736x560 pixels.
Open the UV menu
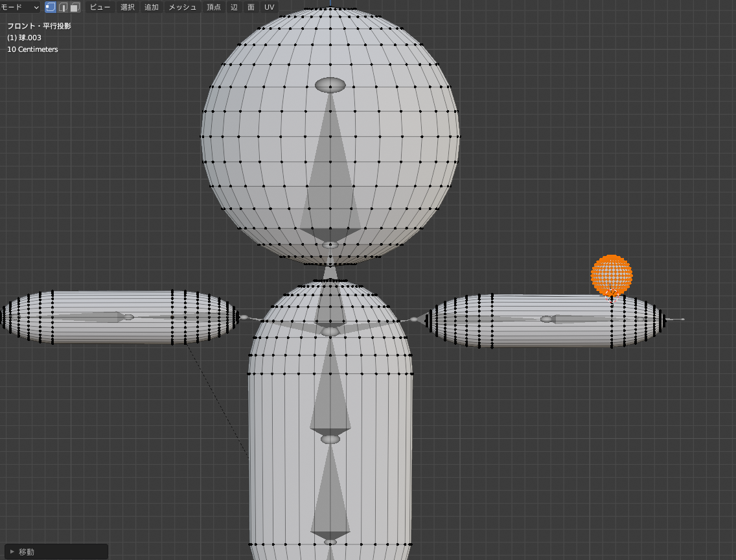pyautogui.click(x=269, y=7)
